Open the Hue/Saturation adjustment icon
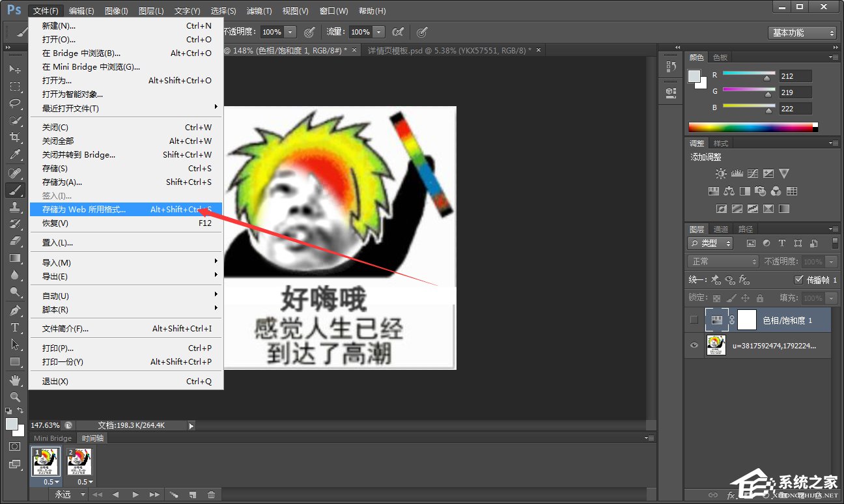This screenshot has width=844, height=504. tap(713, 191)
